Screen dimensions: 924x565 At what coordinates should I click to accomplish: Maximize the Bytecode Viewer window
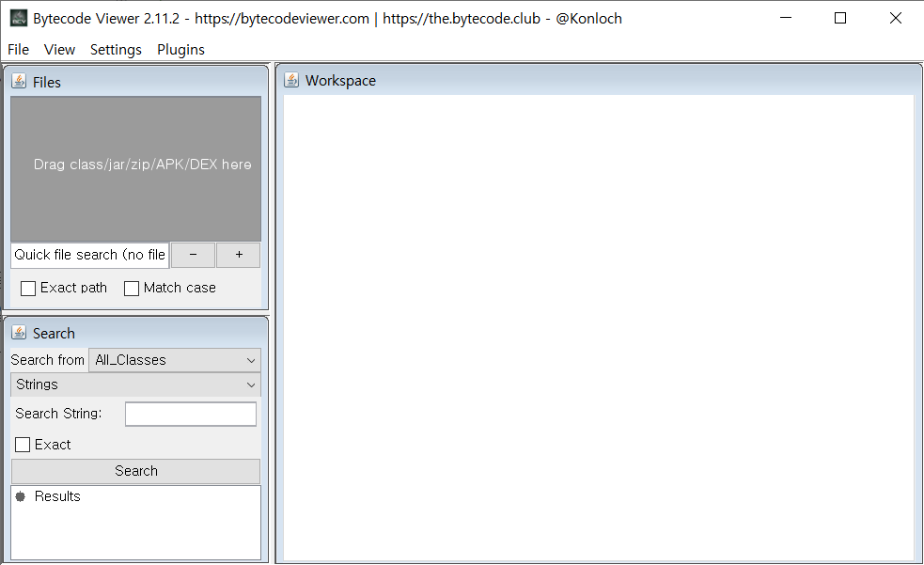pos(840,18)
